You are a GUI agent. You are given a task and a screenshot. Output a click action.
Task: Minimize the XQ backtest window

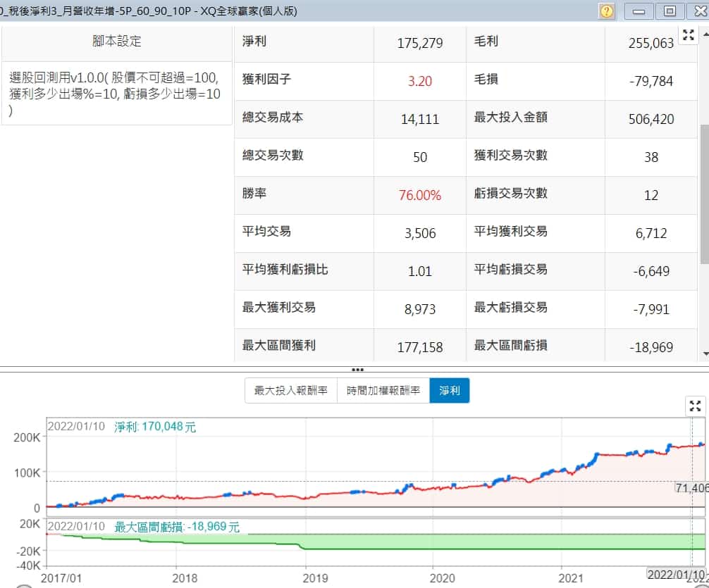639,11
